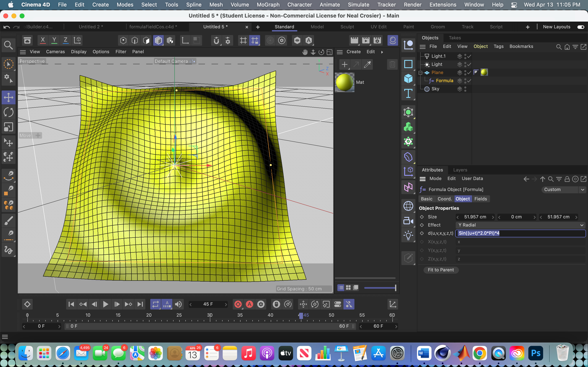The height and width of the screenshot is (367, 588).
Task: Click the Sky/floor globe icon
Action: coord(408,206)
